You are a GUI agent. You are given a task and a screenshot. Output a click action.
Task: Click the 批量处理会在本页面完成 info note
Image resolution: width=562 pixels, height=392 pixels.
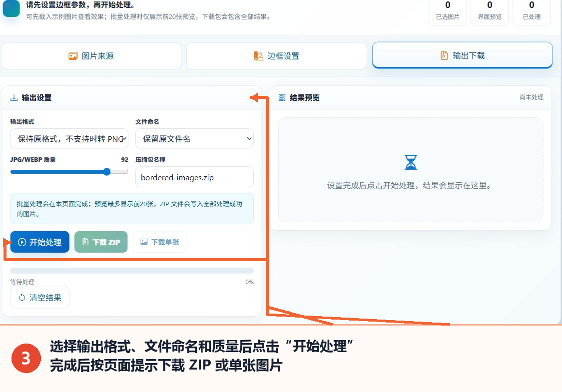[132, 209]
